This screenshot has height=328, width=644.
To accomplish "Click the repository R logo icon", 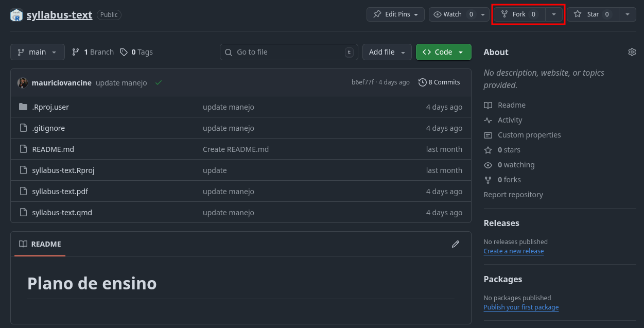I will [16, 15].
